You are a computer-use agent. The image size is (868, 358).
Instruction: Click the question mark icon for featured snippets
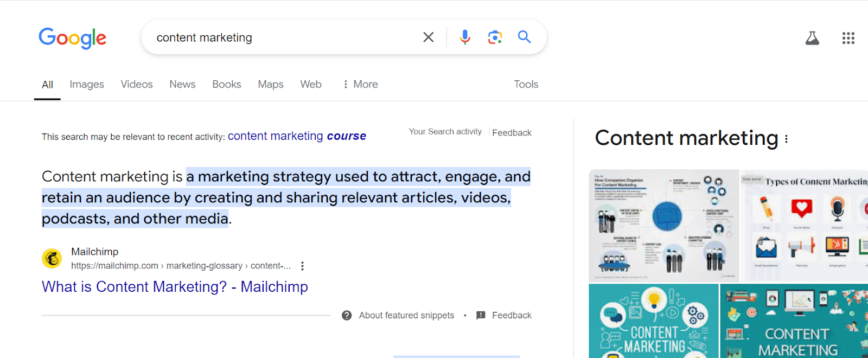(x=347, y=315)
